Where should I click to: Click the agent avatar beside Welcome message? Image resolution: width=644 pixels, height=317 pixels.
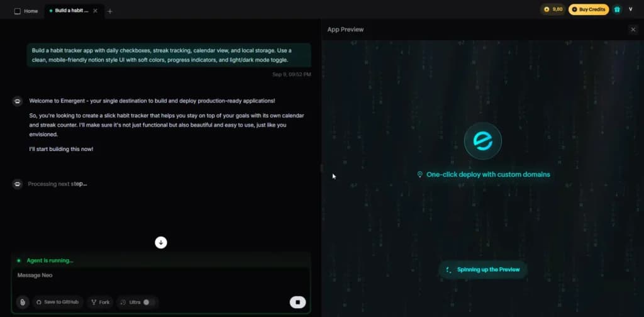pos(17,101)
